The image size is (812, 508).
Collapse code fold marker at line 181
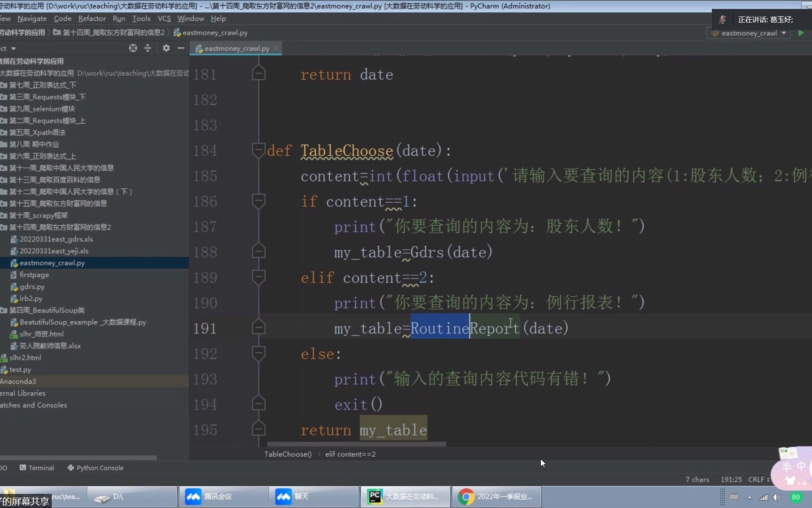point(258,74)
